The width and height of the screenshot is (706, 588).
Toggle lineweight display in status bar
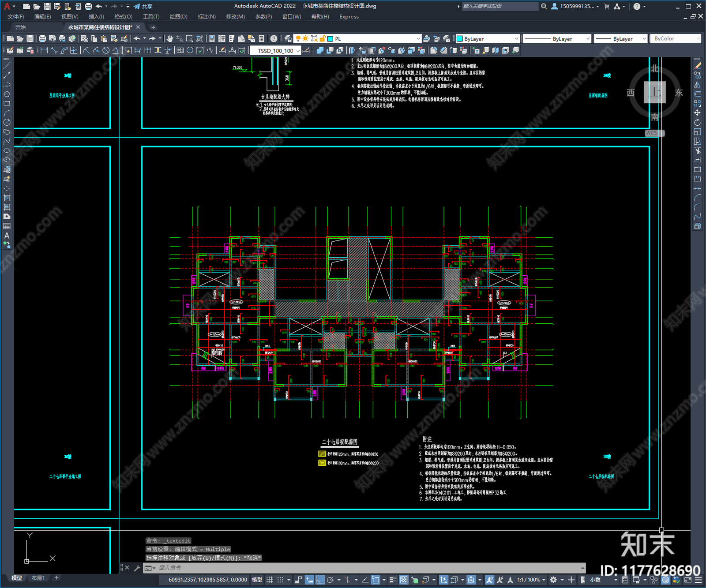coord(393,580)
